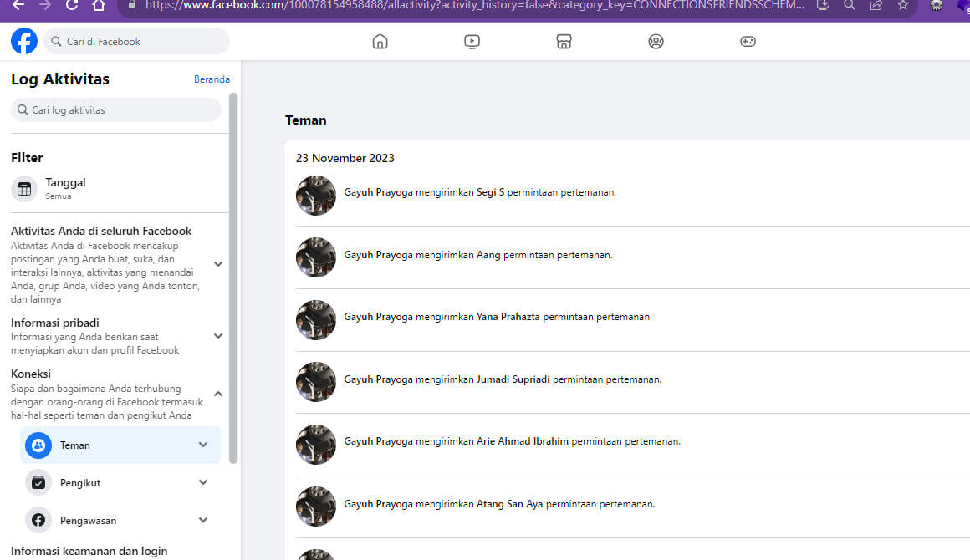This screenshot has width=970, height=560.
Task: Click the Pengawasan Facebook icon
Action: (x=38, y=521)
